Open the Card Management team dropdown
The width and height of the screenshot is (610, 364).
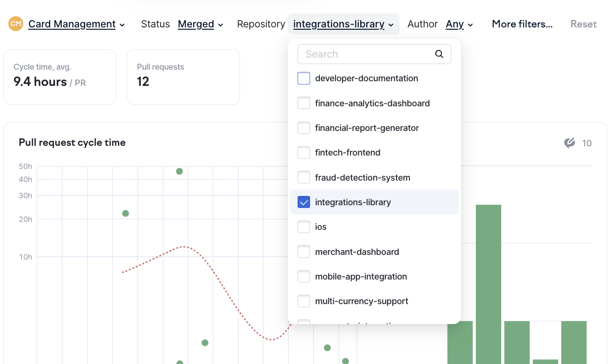click(x=76, y=24)
